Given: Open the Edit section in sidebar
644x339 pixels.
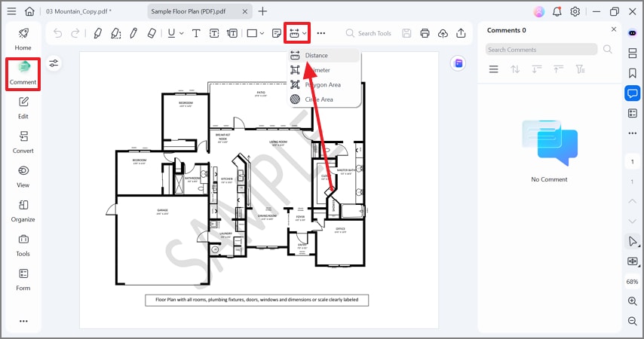Looking at the screenshot, I should 23,108.
